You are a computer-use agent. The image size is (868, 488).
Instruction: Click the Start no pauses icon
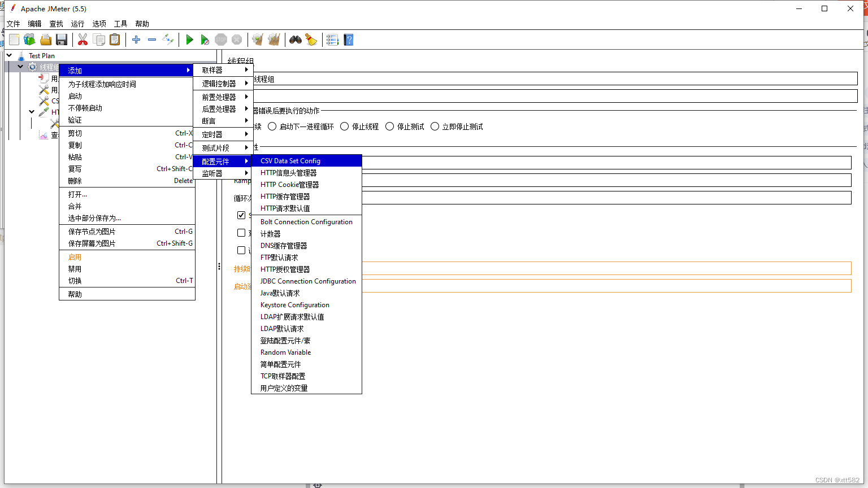205,40
